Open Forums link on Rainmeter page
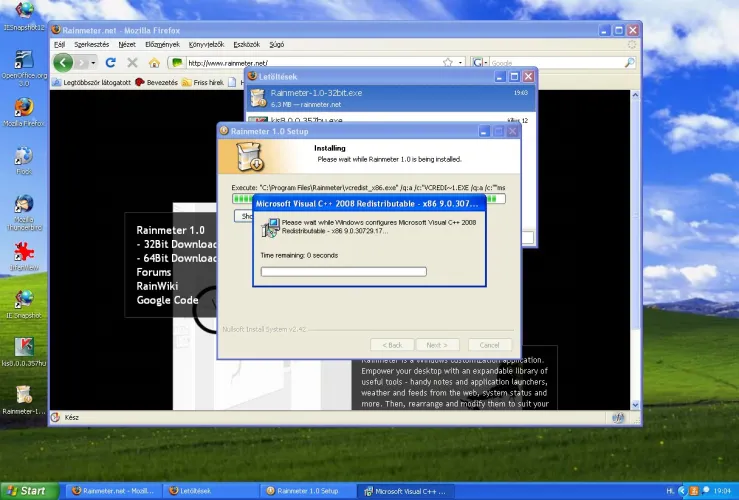The height and width of the screenshot is (500, 739). (154, 272)
